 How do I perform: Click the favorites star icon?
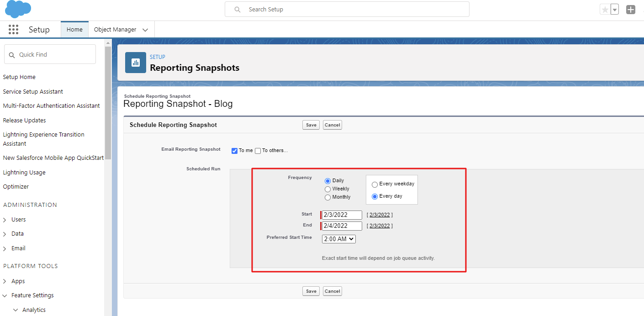(605, 10)
